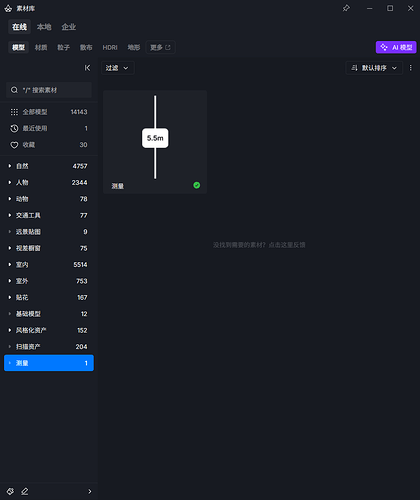This screenshot has height=500, width=420.
Task: Select the 5.5m 测量 asset thumbnail
Action: 155,142
